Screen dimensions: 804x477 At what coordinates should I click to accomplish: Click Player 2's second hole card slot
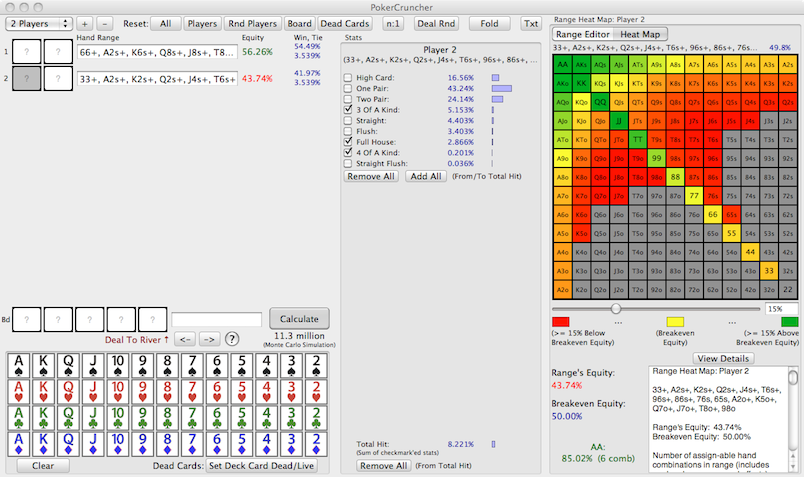(x=58, y=78)
